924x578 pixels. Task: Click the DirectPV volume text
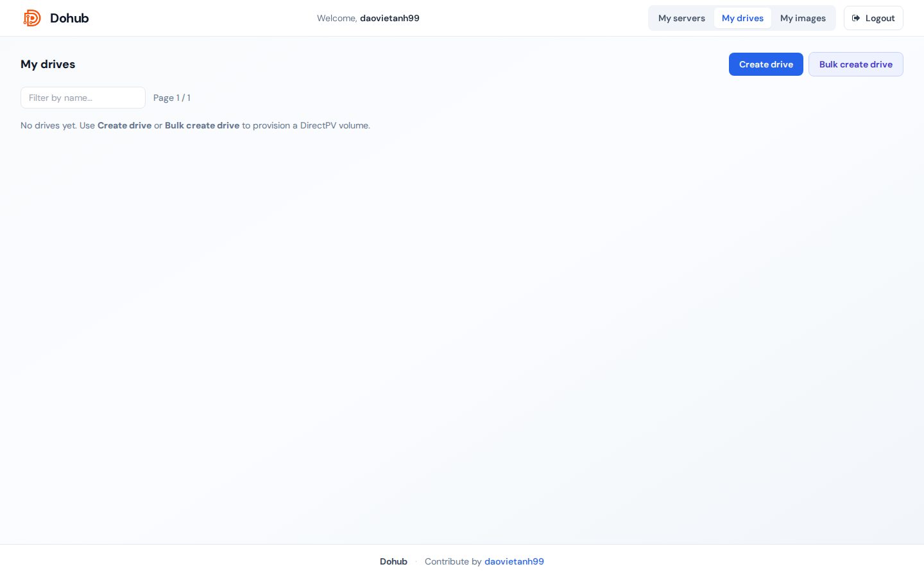[334, 125]
